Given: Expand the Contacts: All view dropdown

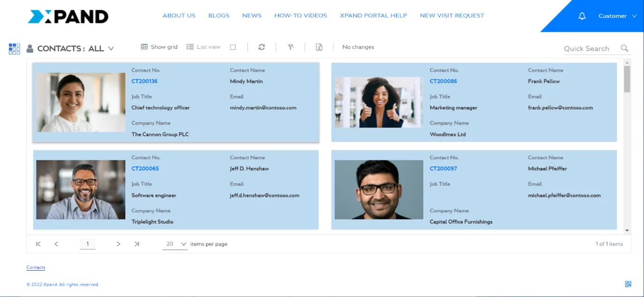Looking at the screenshot, I should pyautogui.click(x=111, y=49).
